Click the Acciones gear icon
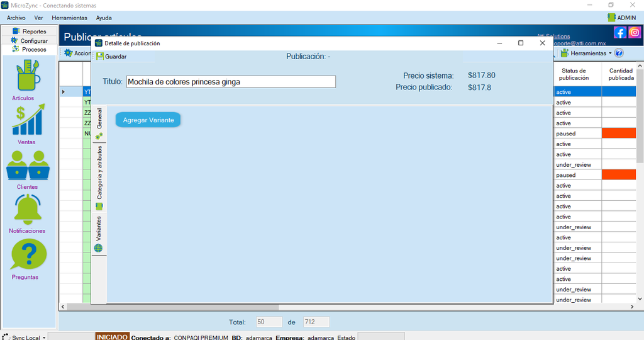Viewport: 644px width, 340px height. pos(68,53)
